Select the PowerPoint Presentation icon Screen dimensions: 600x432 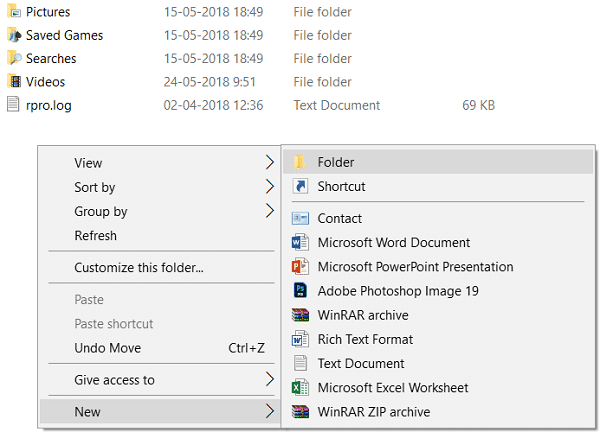[x=300, y=267]
